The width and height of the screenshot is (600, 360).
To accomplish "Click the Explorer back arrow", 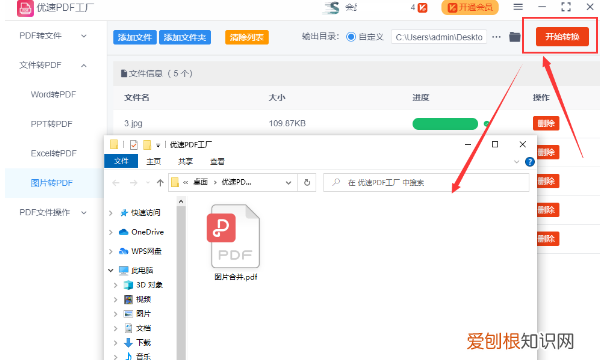I will 116,183.
